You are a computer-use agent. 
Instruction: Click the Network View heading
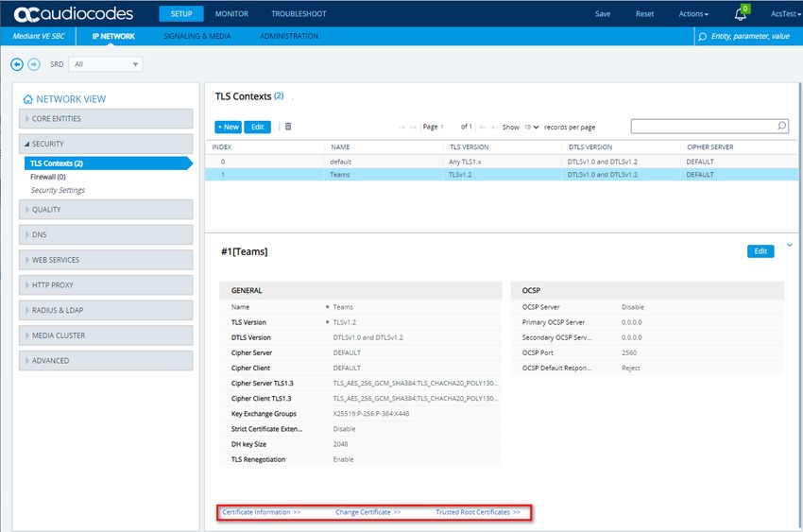click(71, 99)
